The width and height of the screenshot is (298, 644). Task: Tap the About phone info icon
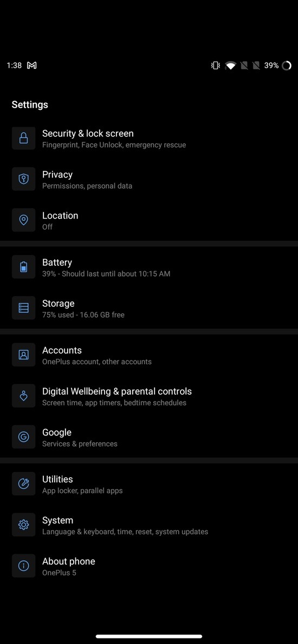pyautogui.click(x=23, y=567)
